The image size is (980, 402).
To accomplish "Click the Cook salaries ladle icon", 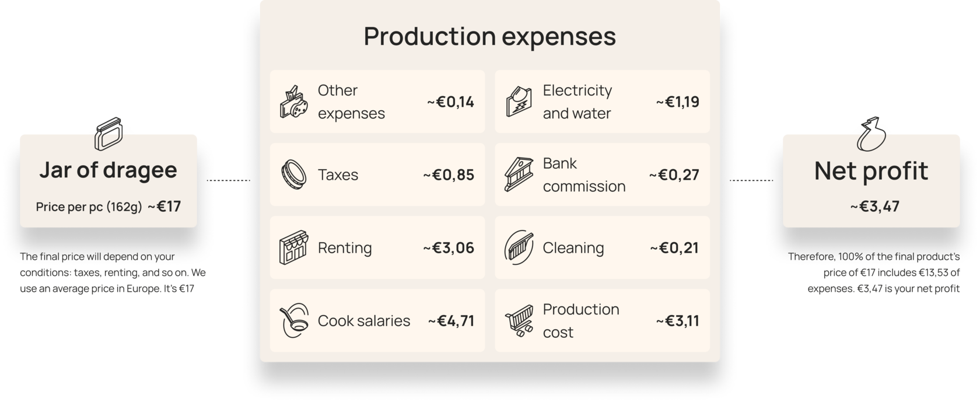I will click(x=294, y=320).
